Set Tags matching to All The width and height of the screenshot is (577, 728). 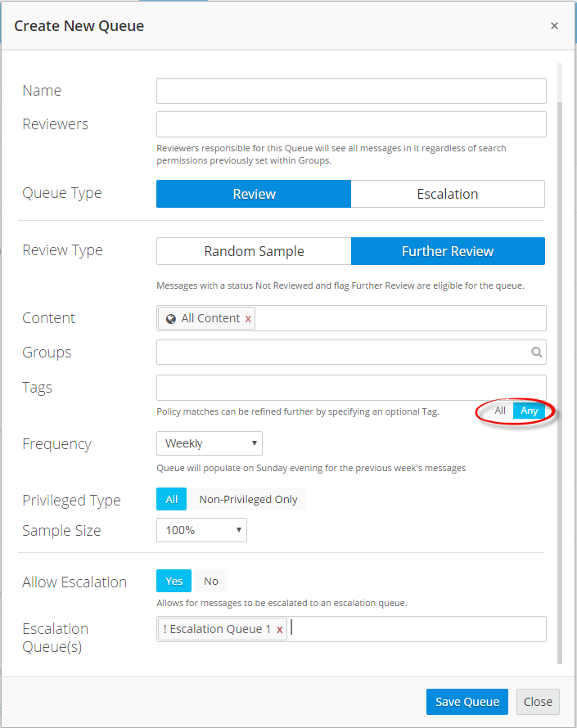coord(499,411)
